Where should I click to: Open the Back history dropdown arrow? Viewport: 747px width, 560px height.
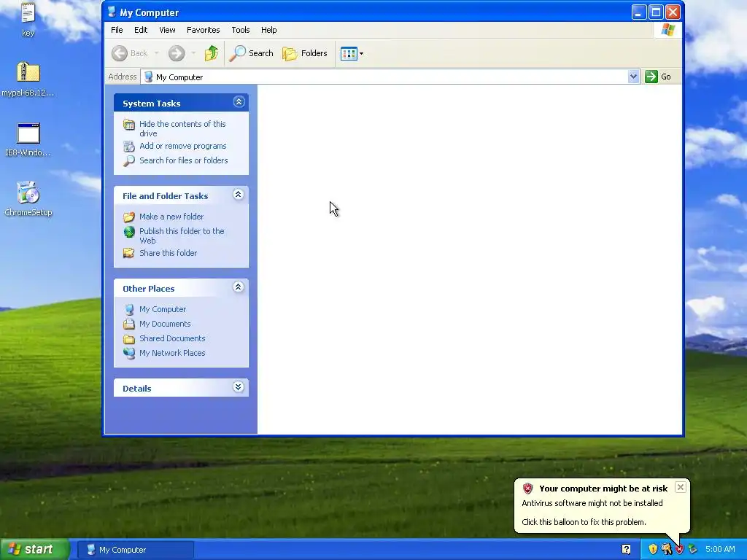coord(156,53)
